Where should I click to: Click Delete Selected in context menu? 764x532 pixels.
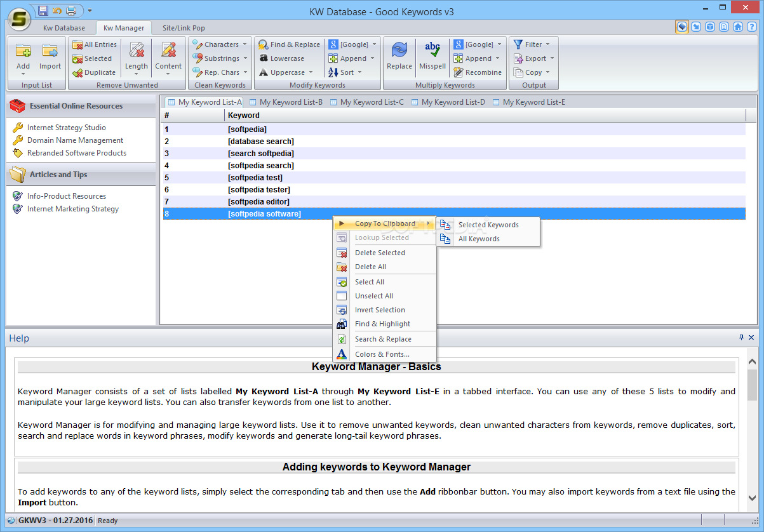(385, 253)
